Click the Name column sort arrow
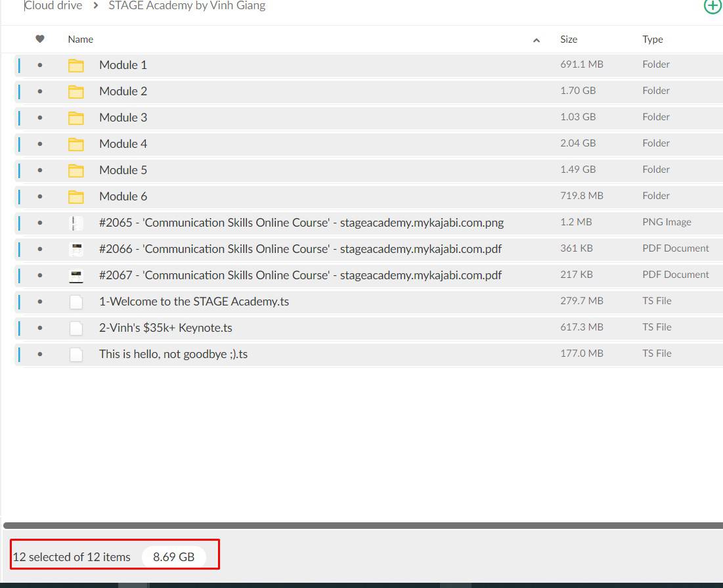Screen dimensions: 723x588 (x=537, y=40)
